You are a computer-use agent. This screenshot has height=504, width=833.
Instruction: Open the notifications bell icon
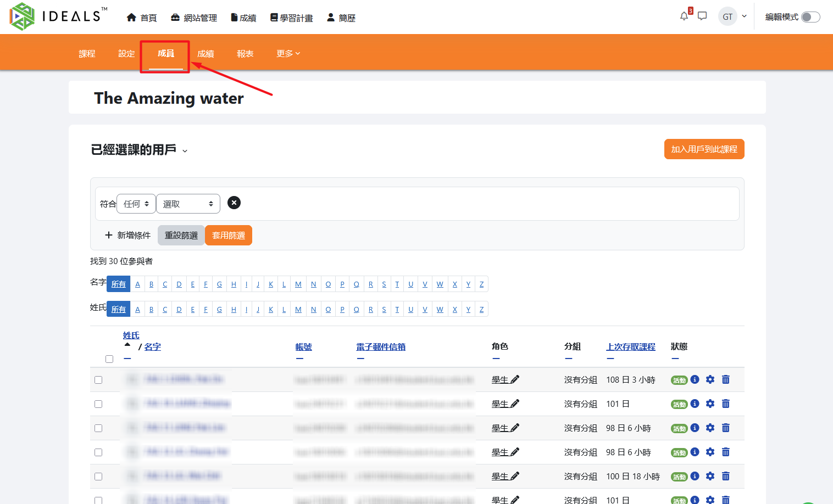(x=684, y=16)
